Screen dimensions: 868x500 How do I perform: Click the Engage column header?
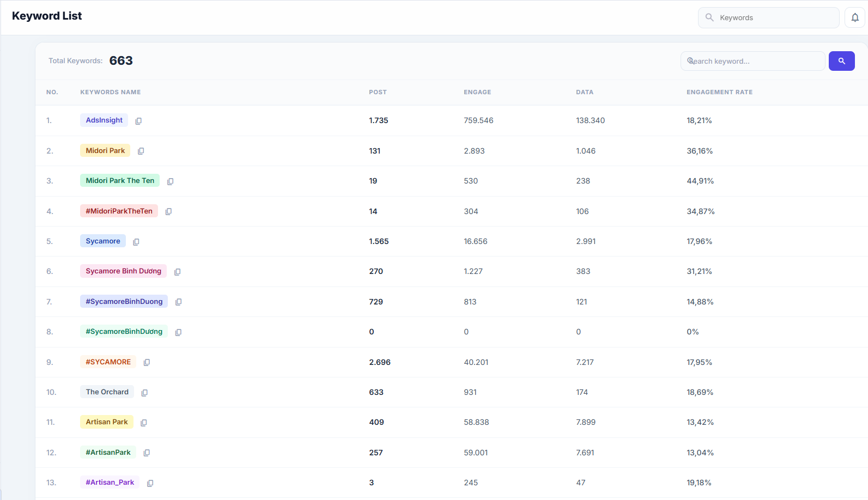coord(477,92)
